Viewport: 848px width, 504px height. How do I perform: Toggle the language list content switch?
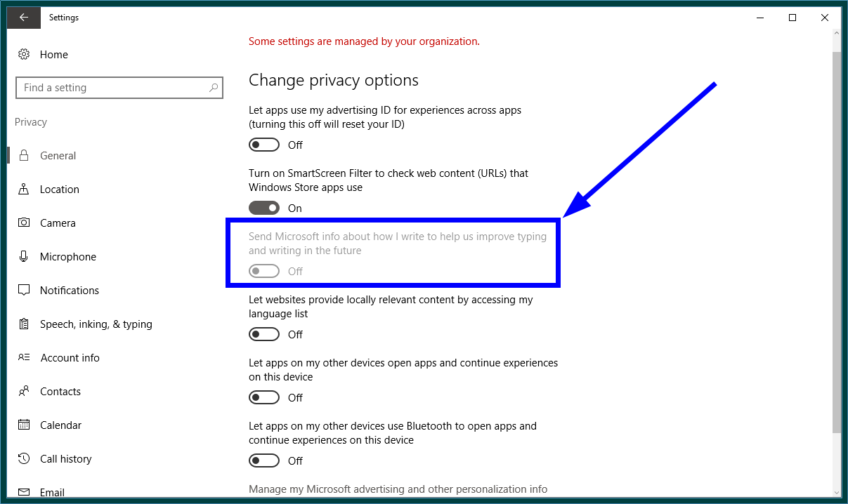coord(264,334)
